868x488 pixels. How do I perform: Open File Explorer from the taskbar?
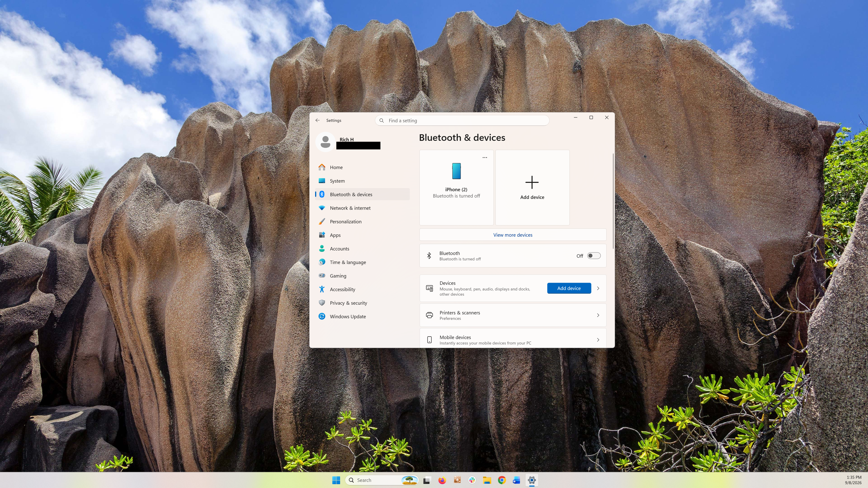pyautogui.click(x=487, y=480)
